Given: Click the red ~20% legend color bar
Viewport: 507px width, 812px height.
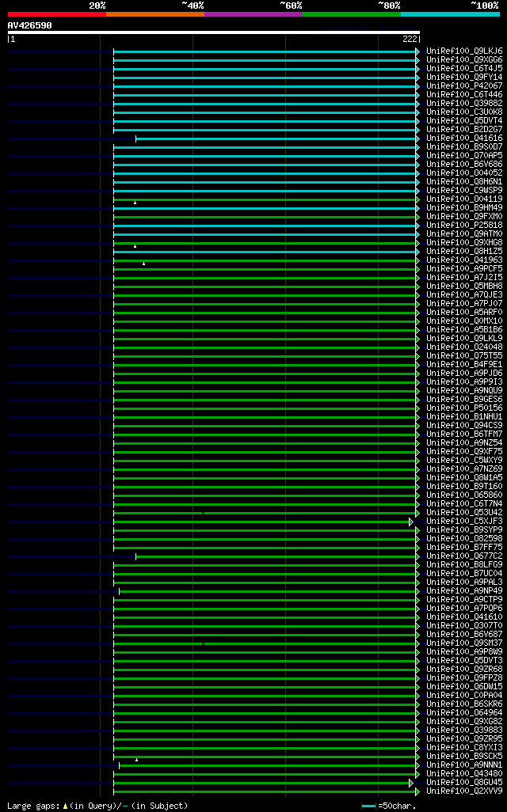Looking at the screenshot, I should 57,14.
